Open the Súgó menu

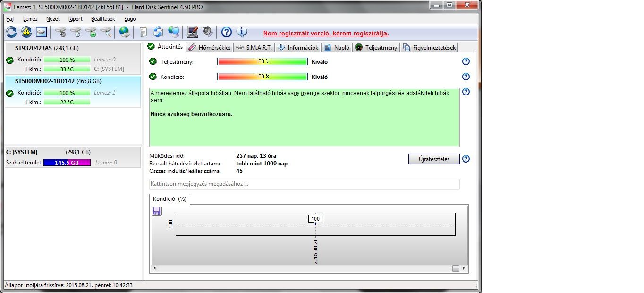(130, 19)
